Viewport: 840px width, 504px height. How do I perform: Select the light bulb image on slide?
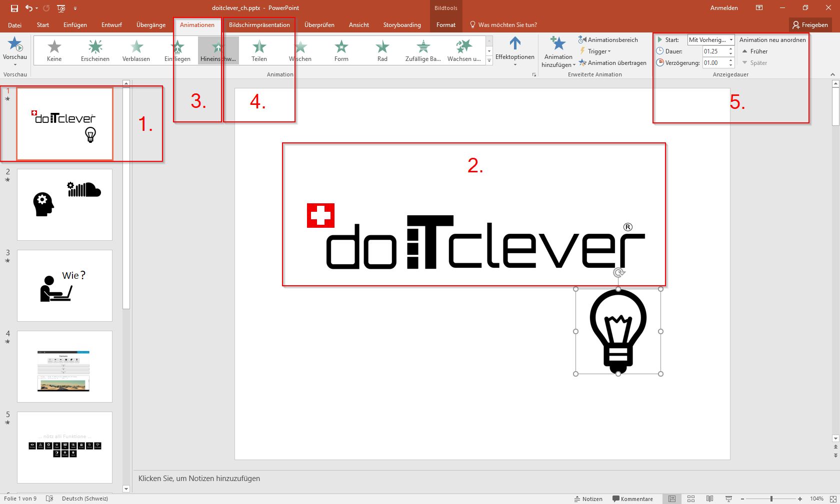pos(618,331)
